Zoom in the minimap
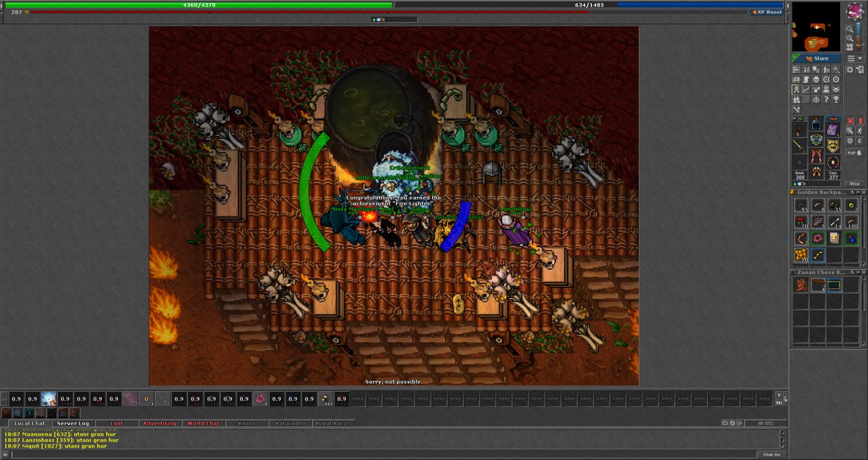868x460 pixels. [849, 38]
